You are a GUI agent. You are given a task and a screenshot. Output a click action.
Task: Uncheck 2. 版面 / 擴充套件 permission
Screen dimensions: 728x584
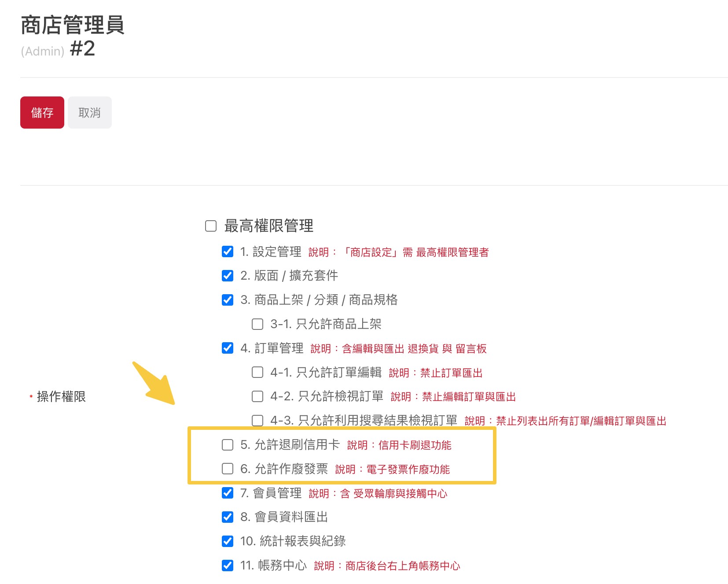pyautogui.click(x=228, y=276)
